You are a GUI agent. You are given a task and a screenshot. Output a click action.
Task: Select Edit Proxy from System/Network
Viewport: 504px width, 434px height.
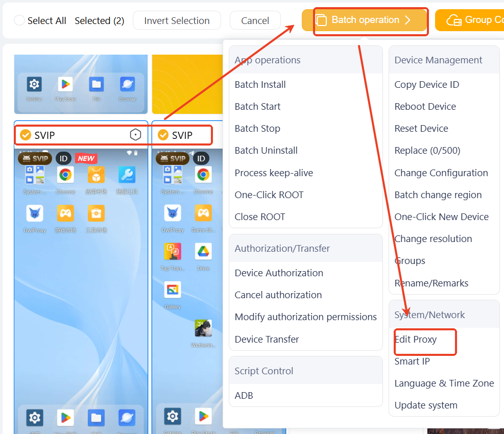pyautogui.click(x=415, y=339)
